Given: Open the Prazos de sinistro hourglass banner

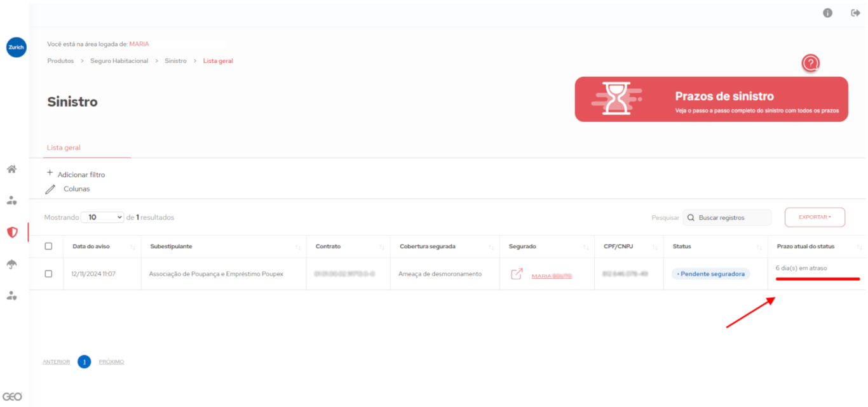Looking at the screenshot, I should 711,99.
